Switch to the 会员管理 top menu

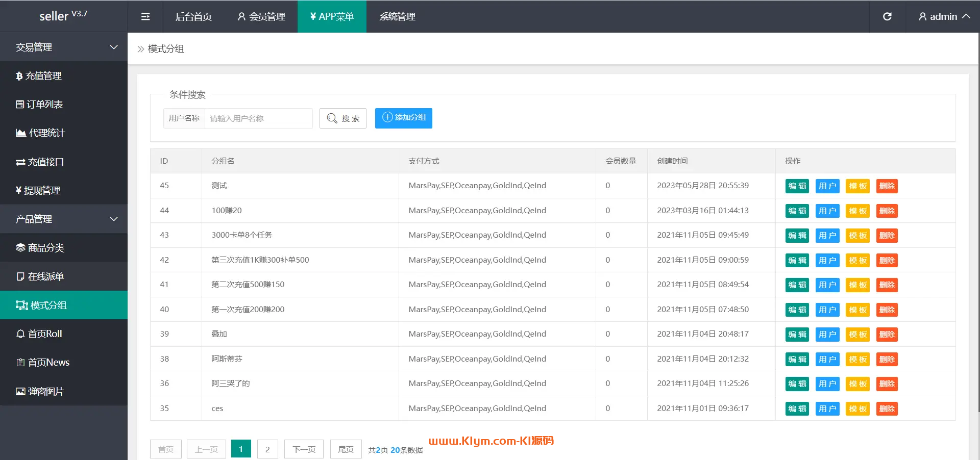[x=261, y=16]
